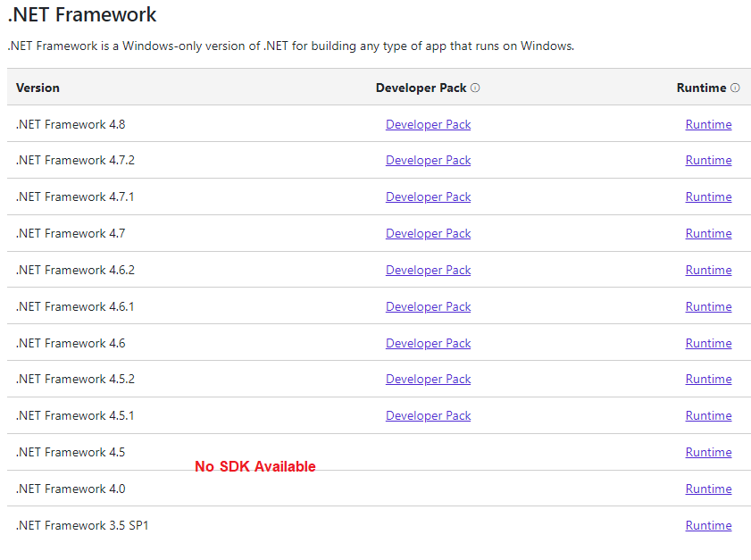The height and width of the screenshot is (560, 751).
Task: Download Runtime for .NET Framework 4.5.1
Action: pos(708,416)
